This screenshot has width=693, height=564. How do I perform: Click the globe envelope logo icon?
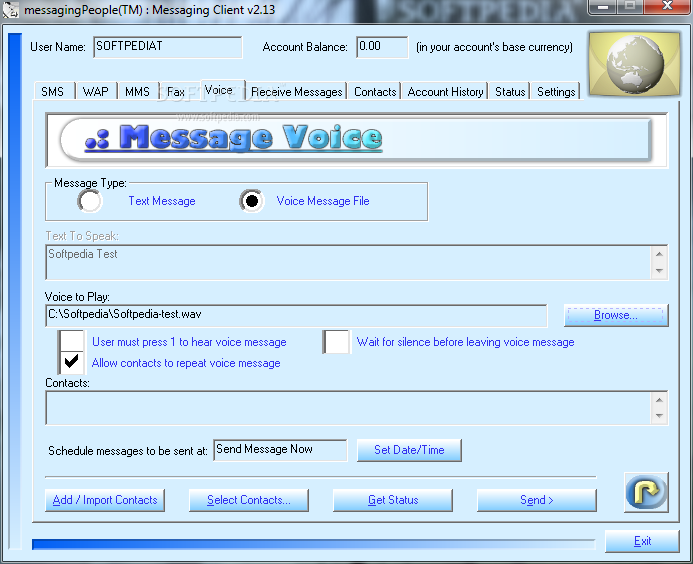click(x=635, y=65)
